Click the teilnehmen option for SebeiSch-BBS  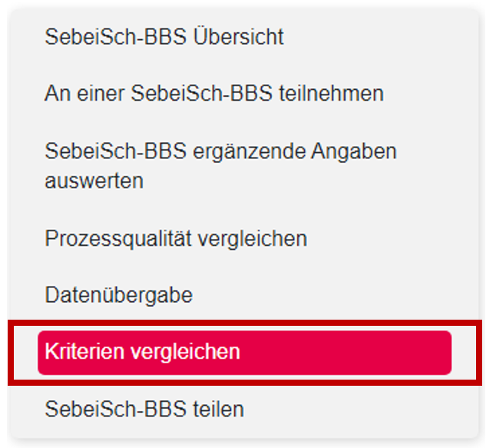214,94
